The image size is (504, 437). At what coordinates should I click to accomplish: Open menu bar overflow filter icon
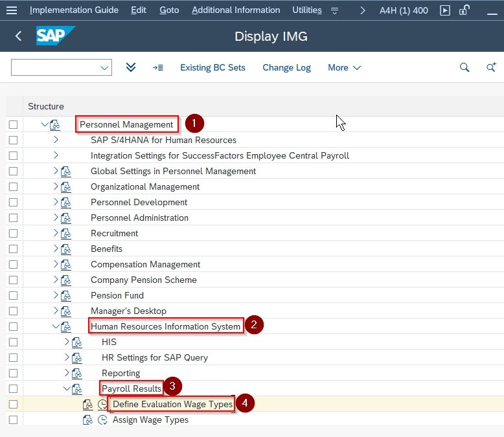coord(335,11)
